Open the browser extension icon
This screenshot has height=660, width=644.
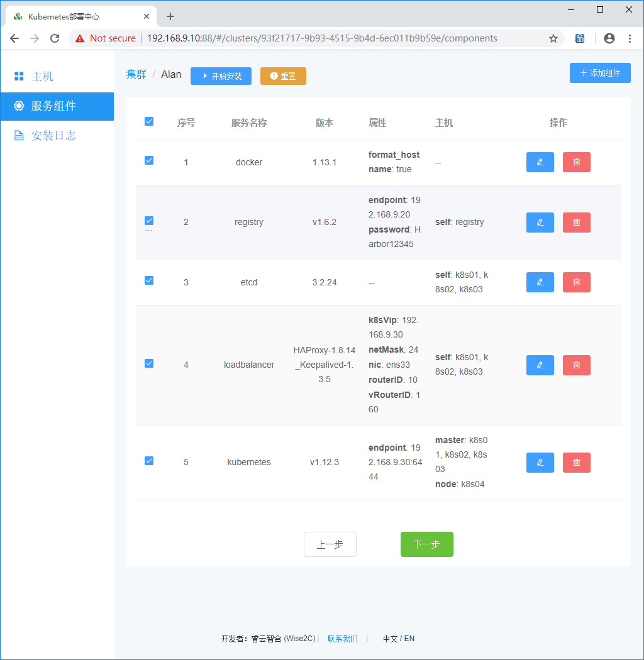click(x=580, y=38)
